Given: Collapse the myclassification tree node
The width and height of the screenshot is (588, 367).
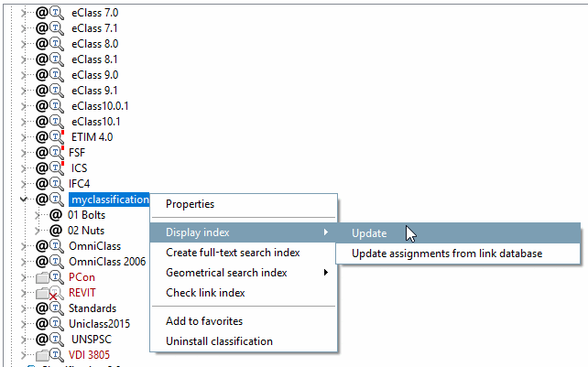Looking at the screenshot, I should point(24,200).
